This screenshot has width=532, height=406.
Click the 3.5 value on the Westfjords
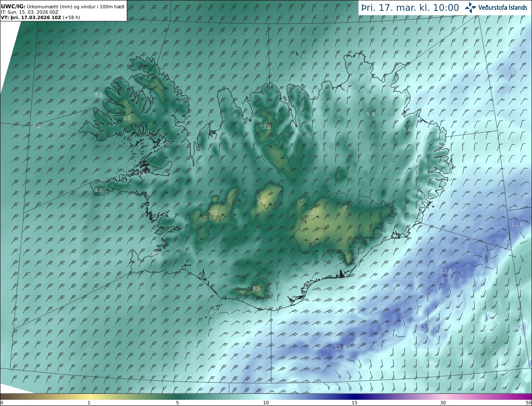coord(127,118)
